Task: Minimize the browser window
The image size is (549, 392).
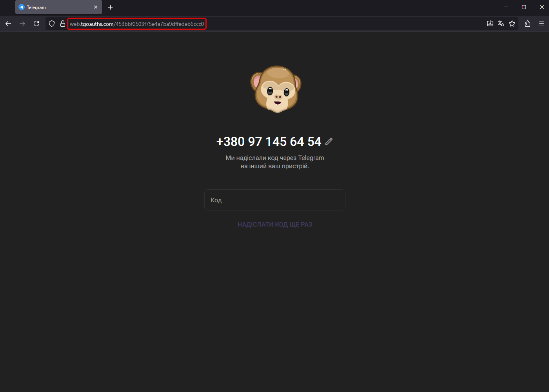Action: pos(506,7)
